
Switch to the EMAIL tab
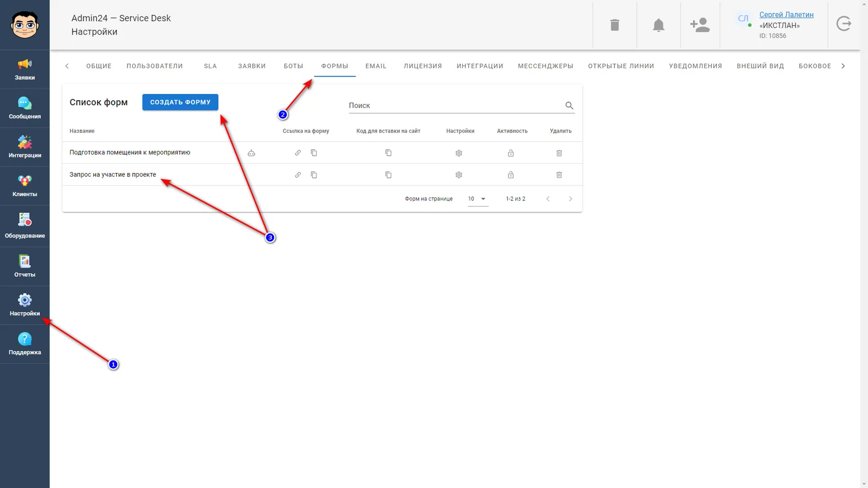point(376,66)
